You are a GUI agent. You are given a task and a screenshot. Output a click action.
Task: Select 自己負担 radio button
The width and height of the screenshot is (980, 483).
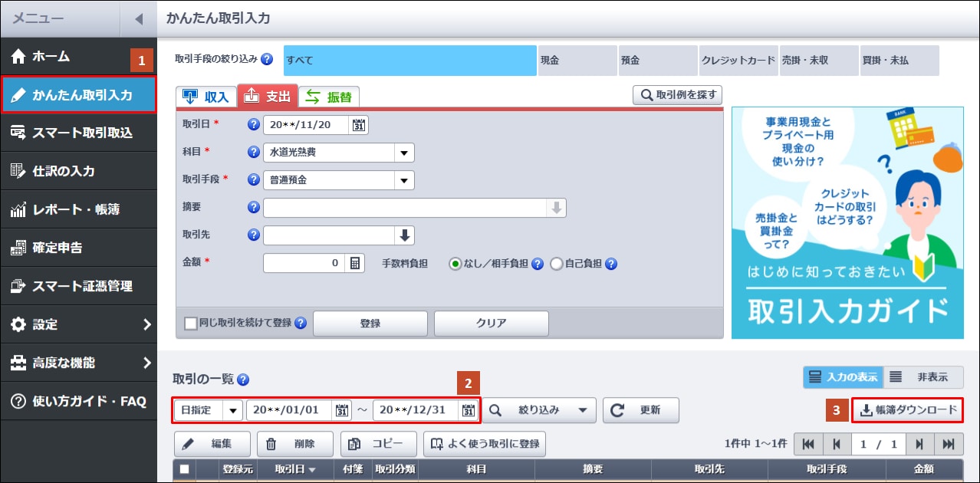(x=556, y=264)
